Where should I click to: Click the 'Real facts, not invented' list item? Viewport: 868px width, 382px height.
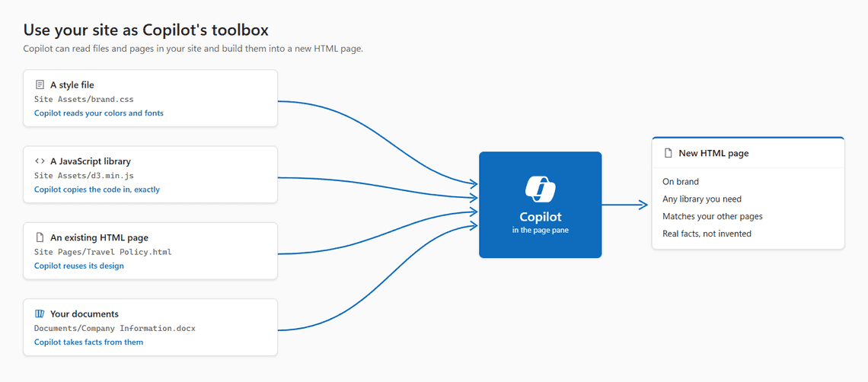click(707, 234)
